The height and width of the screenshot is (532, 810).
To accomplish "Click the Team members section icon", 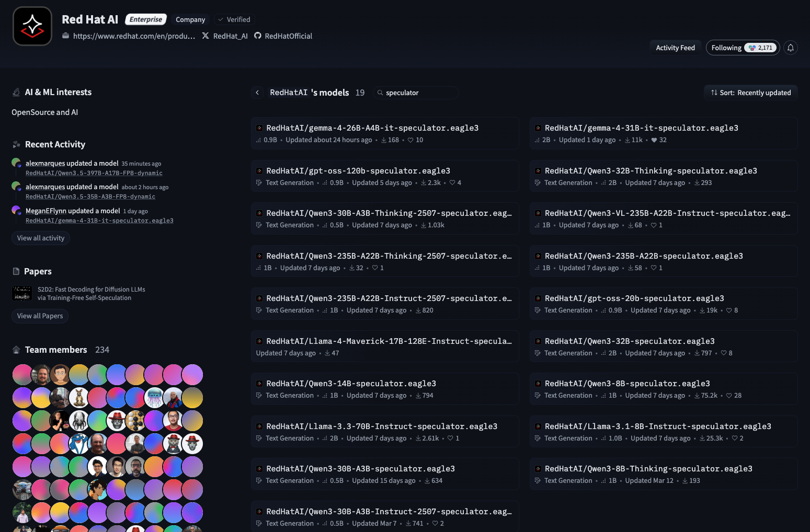I will point(16,350).
